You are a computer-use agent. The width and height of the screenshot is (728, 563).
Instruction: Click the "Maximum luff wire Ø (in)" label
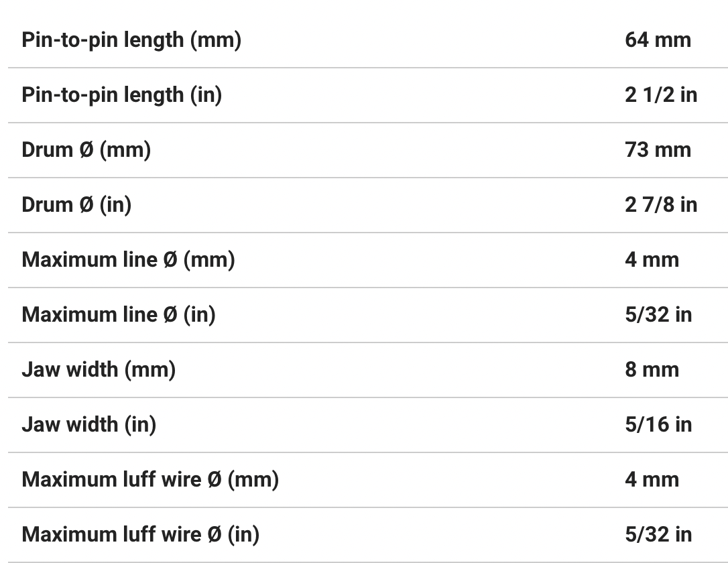[x=140, y=535]
